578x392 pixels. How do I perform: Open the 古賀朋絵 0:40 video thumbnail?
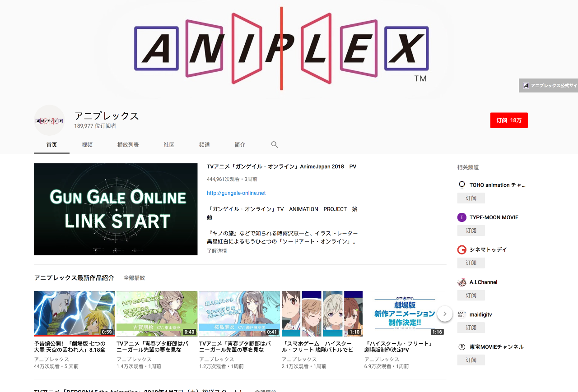pos(157,314)
